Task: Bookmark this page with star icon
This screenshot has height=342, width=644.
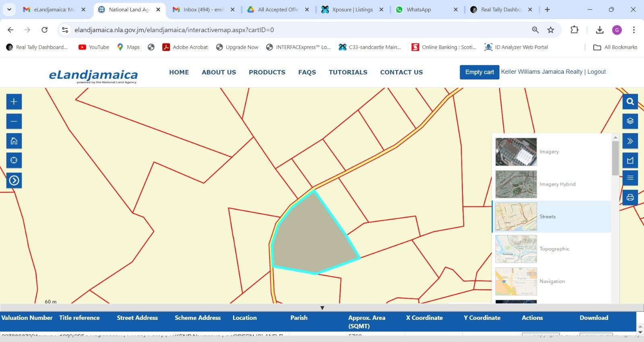Action: click(551, 30)
